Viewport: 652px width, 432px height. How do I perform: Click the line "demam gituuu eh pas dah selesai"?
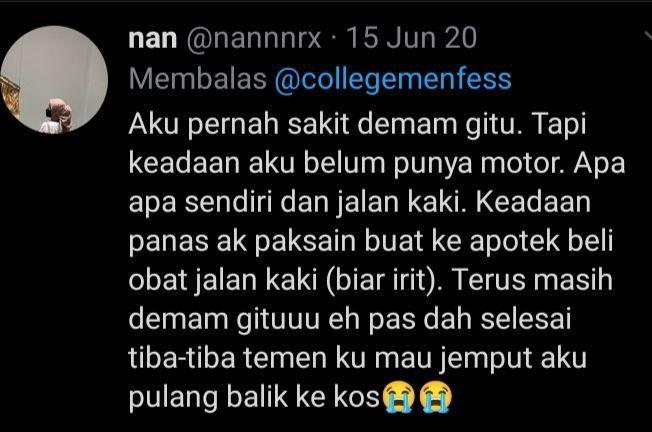[350, 320]
